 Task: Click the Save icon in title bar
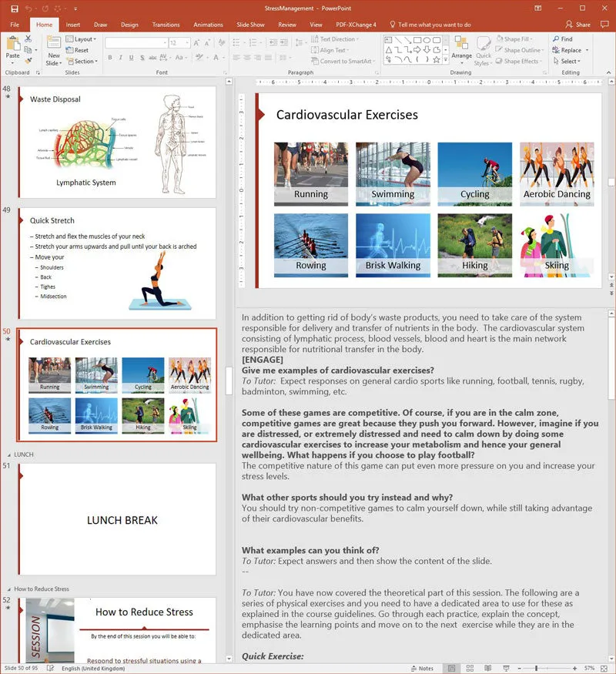pos(15,8)
